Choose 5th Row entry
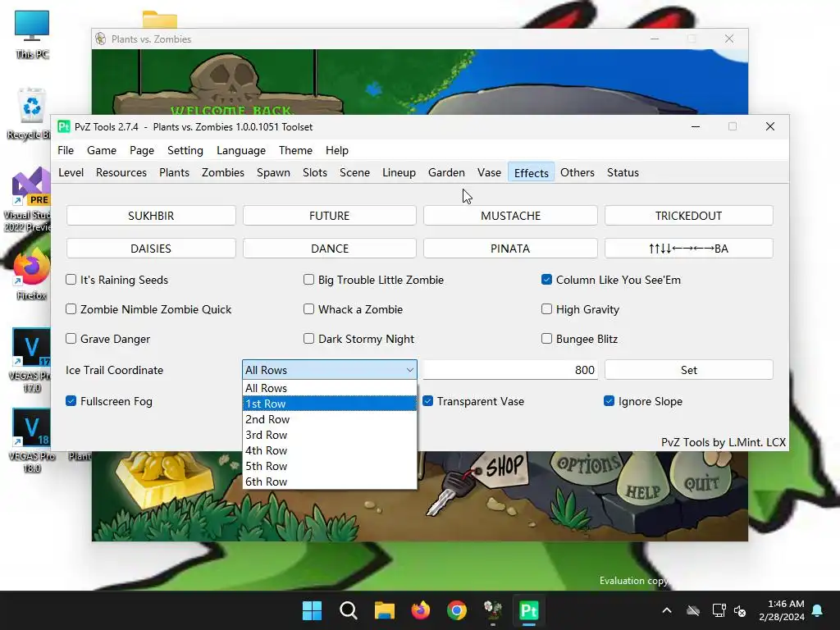This screenshot has height=630, width=840. (330, 466)
